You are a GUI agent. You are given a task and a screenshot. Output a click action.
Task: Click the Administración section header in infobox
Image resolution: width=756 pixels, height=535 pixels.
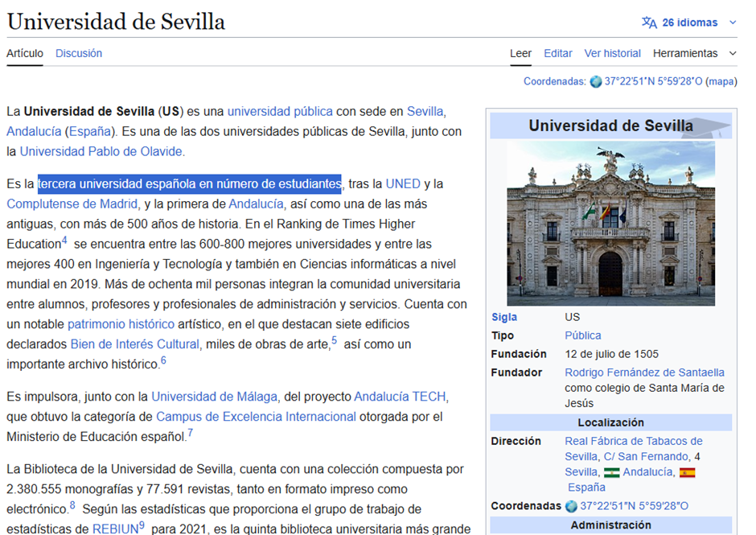coord(611,525)
